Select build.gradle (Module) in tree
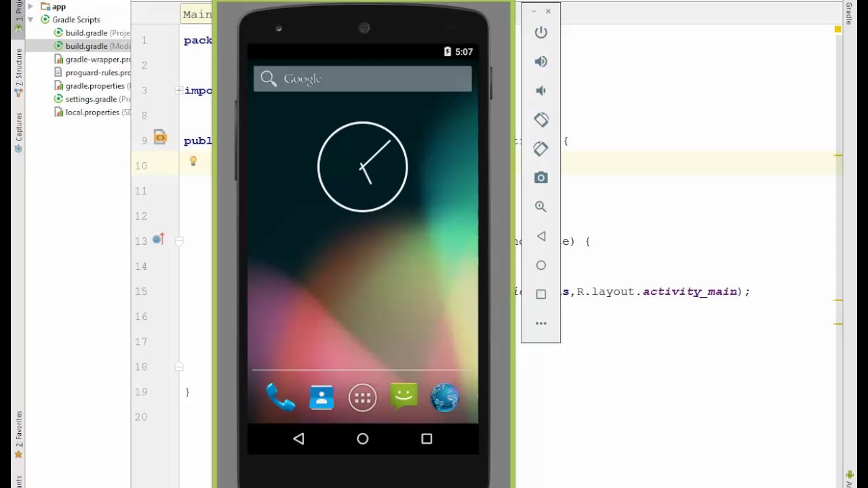The width and height of the screenshot is (868, 488). coord(92,46)
